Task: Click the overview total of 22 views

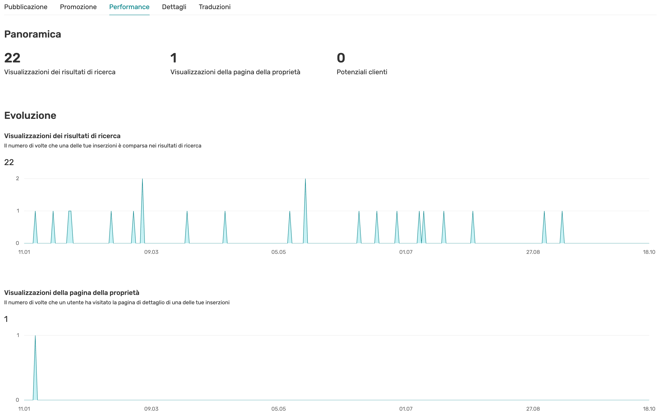Action: (x=12, y=58)
